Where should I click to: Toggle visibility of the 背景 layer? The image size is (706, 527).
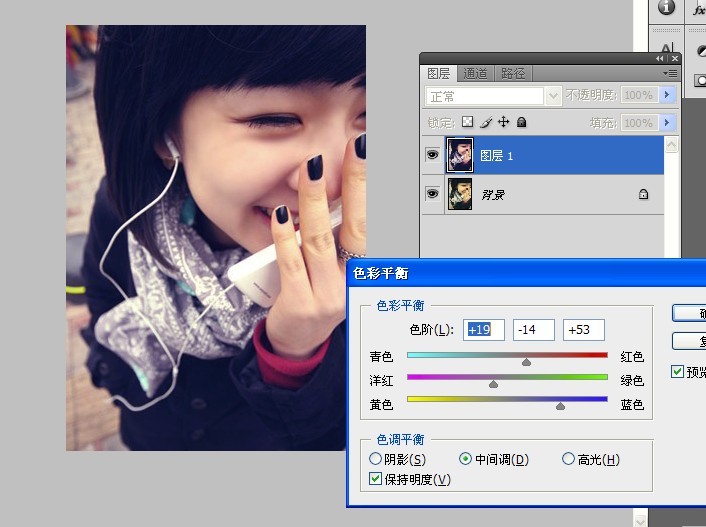432,194
